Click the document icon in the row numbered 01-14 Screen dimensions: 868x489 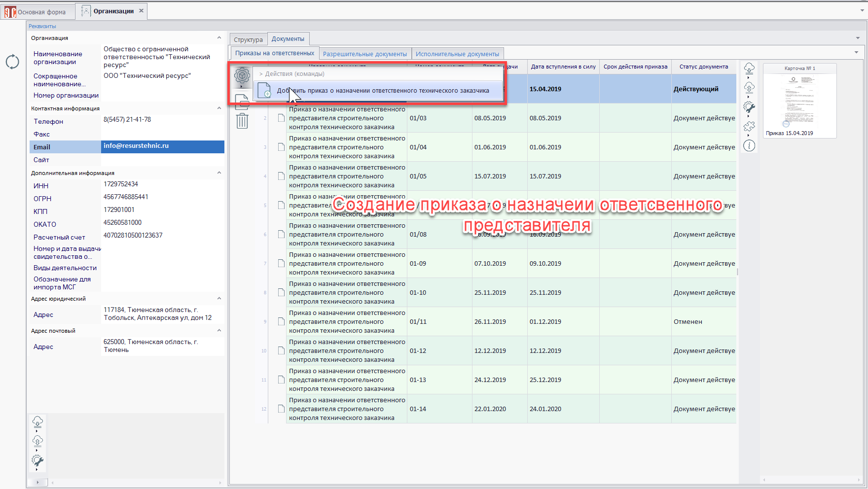pos(281,409)
